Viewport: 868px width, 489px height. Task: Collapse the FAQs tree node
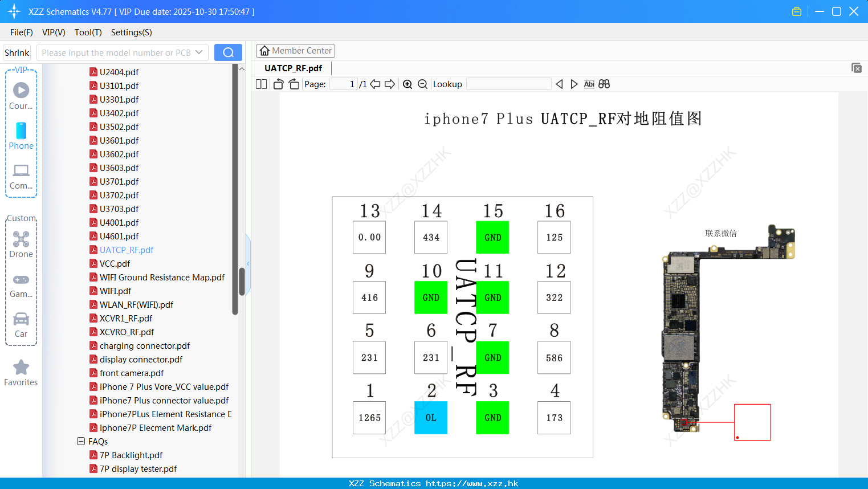[81, 441]
